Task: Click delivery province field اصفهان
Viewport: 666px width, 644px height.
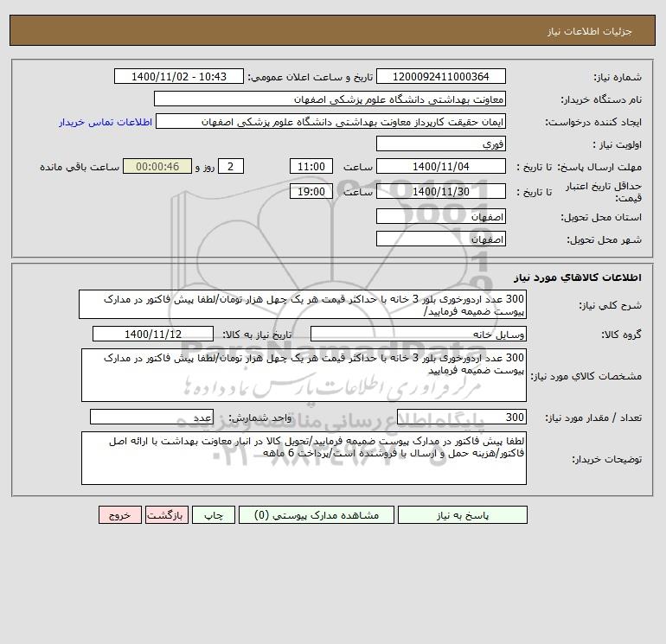Action: coord(441,216)
